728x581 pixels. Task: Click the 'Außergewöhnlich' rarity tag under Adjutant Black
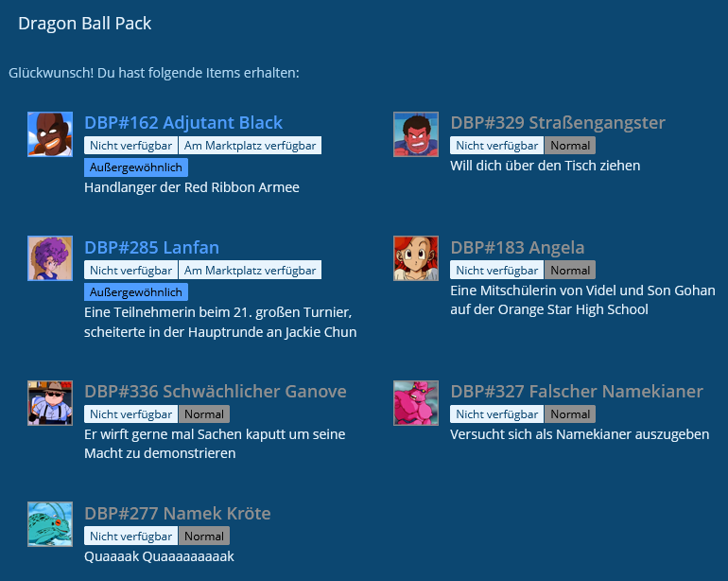(x=136, y=167)
